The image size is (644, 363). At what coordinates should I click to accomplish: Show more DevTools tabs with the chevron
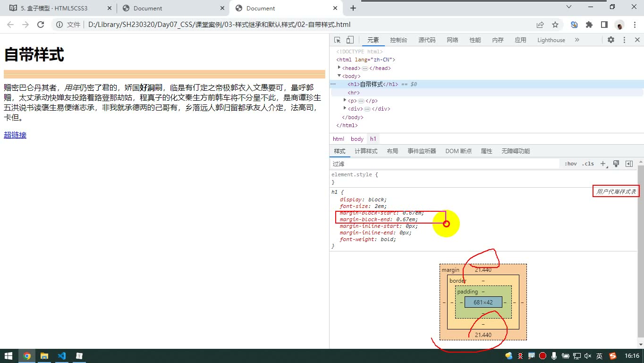pyautogui.click(x=577, y=40)
